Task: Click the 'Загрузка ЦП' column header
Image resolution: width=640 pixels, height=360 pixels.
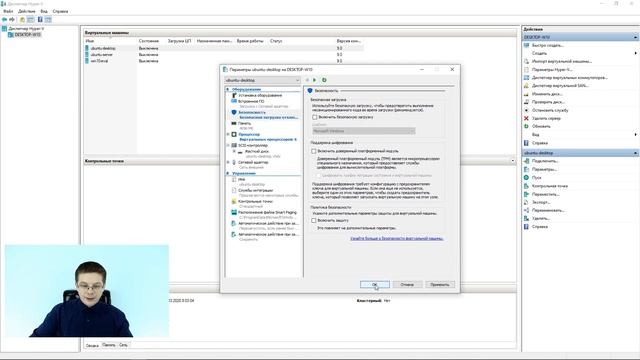Action: point(179,41)
